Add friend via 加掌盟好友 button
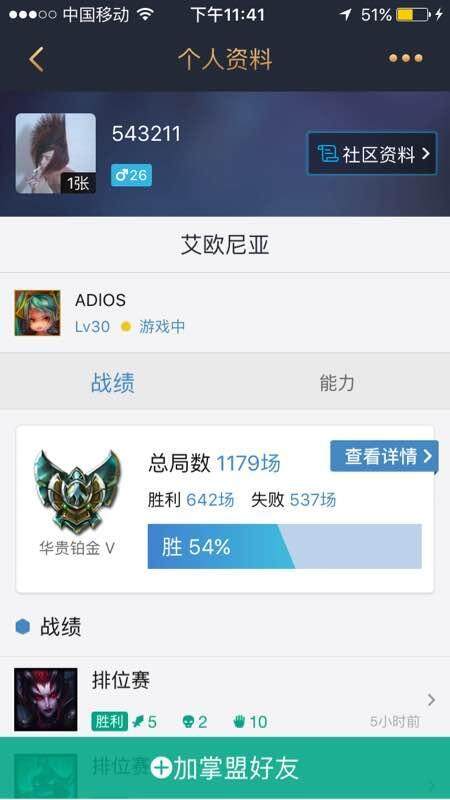 coord(225,768)
